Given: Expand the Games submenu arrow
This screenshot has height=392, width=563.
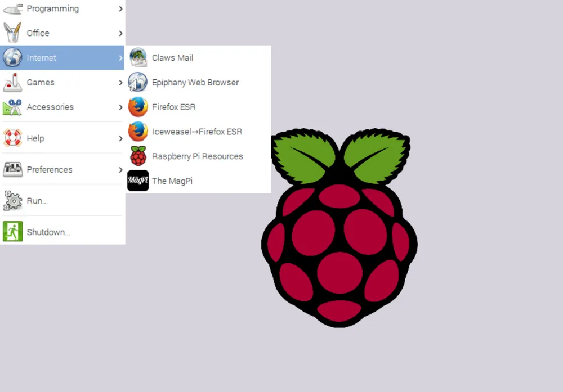Looking at the screenshot, I should [x=120, y=83].
